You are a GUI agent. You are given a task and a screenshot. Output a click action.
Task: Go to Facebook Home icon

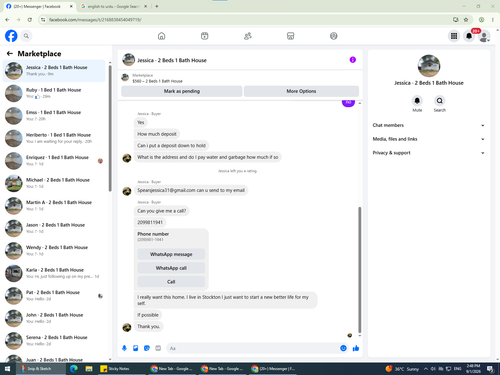pos(161,36)
